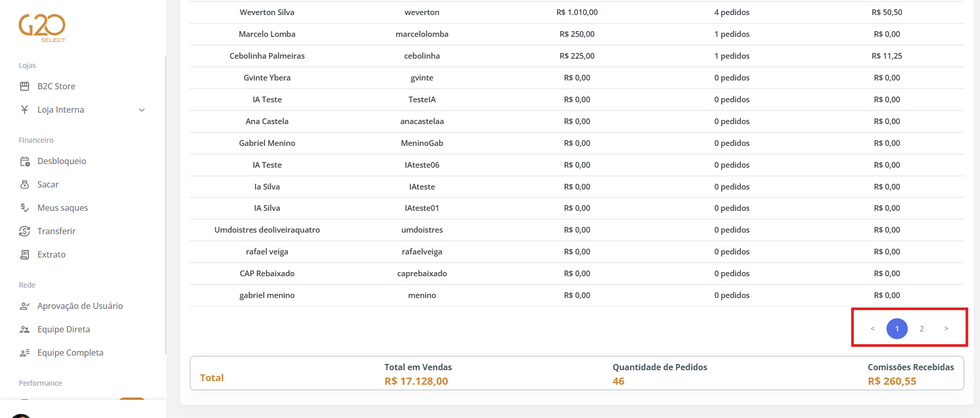Open the Loja Interna menu item

click(x=61, y=110)
